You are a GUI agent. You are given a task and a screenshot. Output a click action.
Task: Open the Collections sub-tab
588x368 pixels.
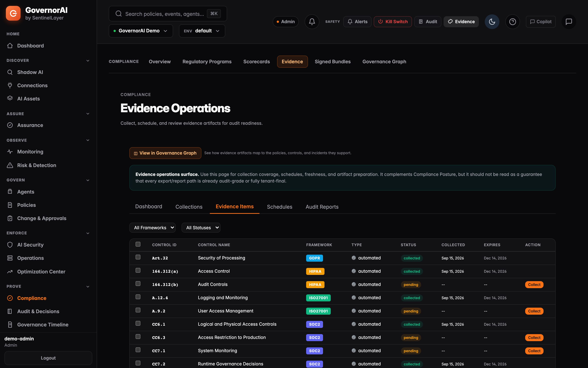189,207
